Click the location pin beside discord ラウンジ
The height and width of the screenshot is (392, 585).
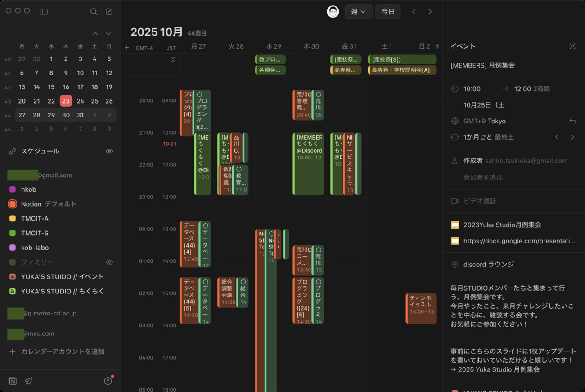[x=455, y=265]
